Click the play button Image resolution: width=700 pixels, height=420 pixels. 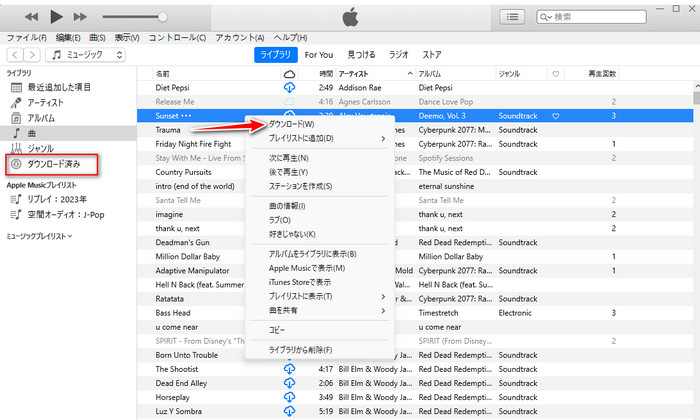click(56, 17)
